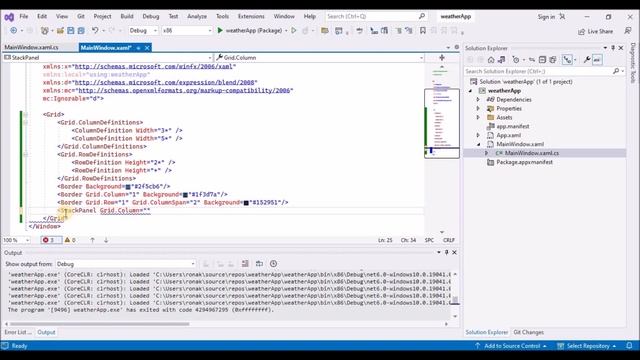Click the warnings count indicator
This screenshot has width=640, height=360.
click(70, 240)
